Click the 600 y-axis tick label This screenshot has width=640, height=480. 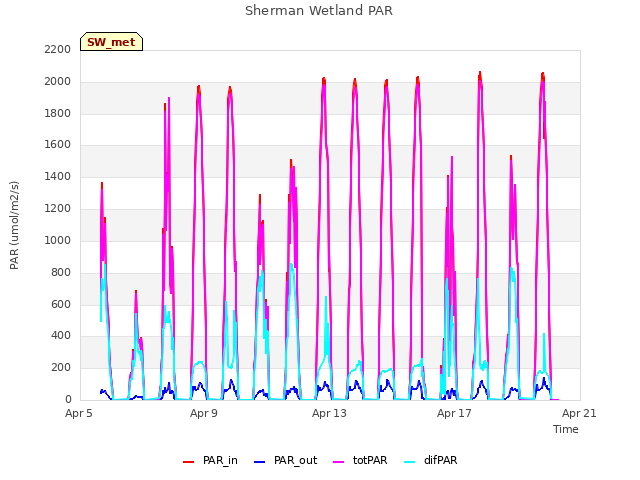(61, 304)
